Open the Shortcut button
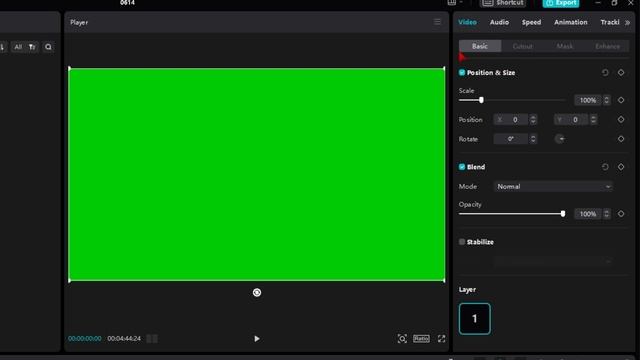Viewport: 640px width, 360px height. [x=503, y=3]
